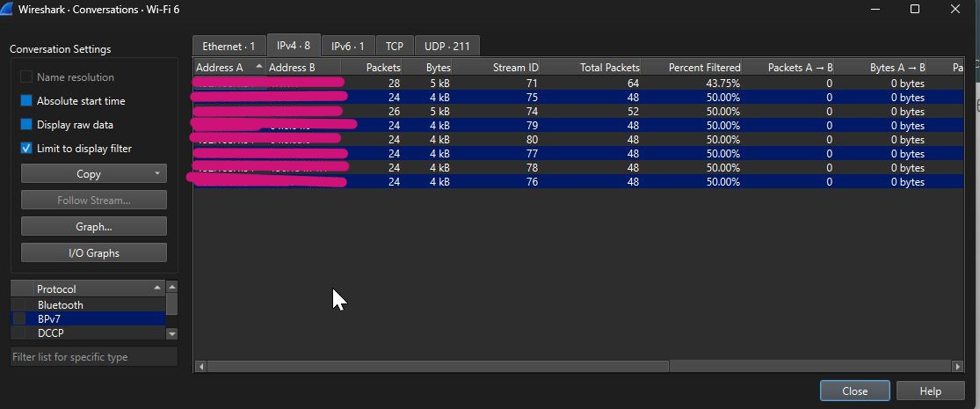Sort by Address B column header
The image size is (980, 409).
pyautogui.click(x=303, y=67)
